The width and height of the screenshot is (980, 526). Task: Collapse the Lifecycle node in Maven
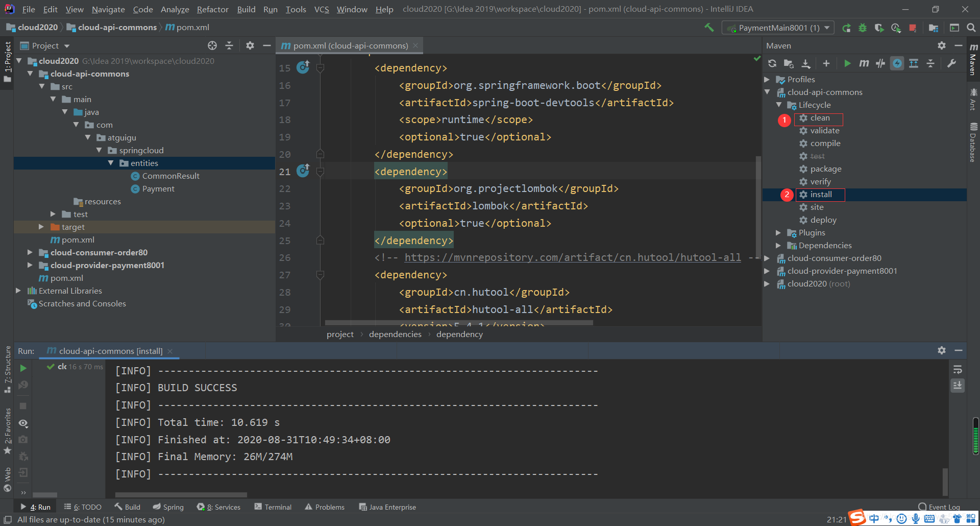[x=778, y=105]
